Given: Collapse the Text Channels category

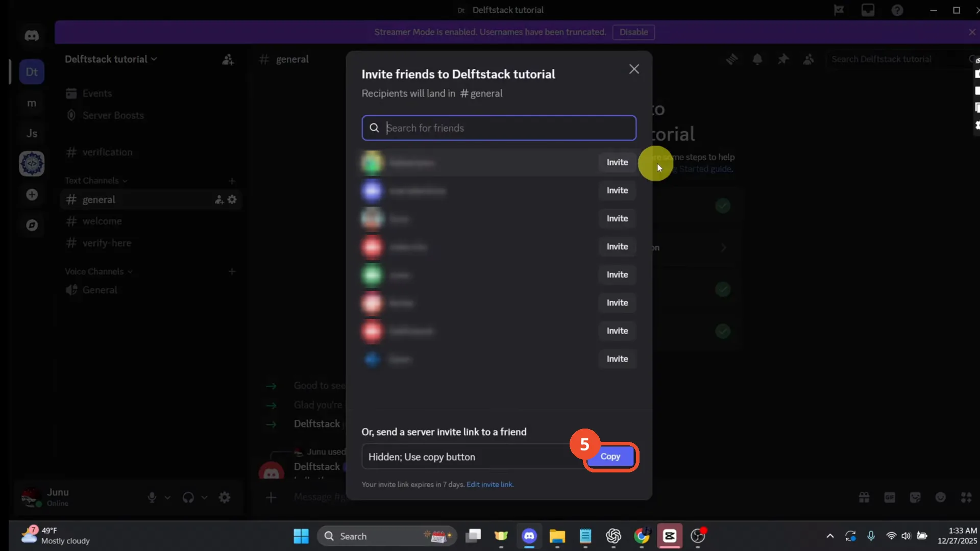Looking at the screenshot, I should [96, 181].
